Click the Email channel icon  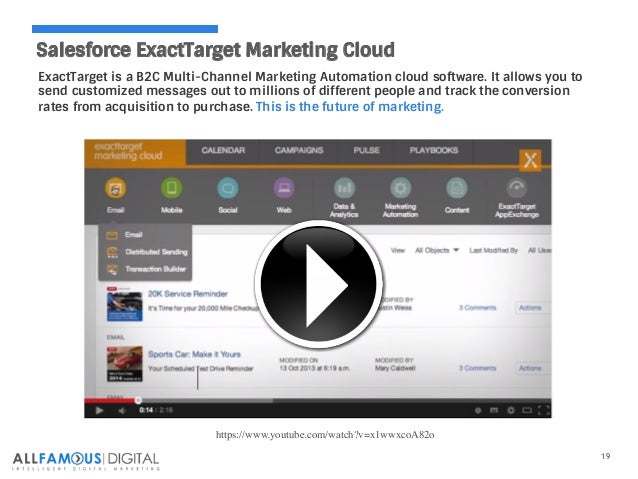point(116,188)
